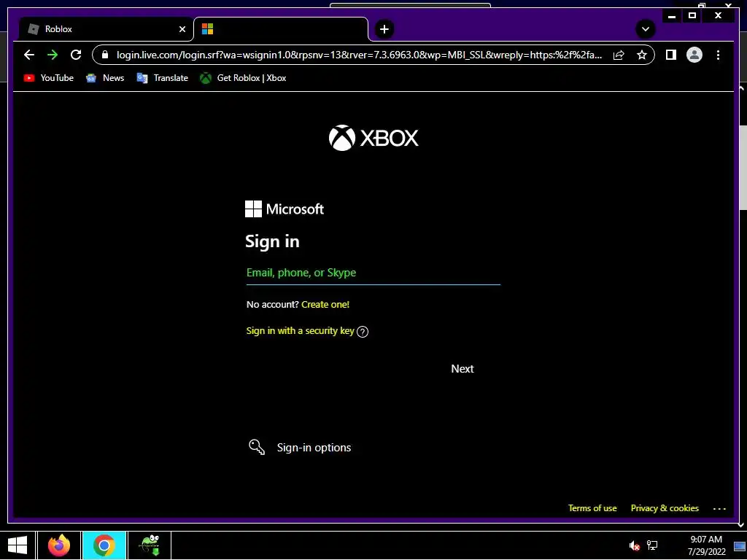The width and height of the screenshot is (747, 560).
Task: Go back to the previous page
Action: click(x=29, y=55)
